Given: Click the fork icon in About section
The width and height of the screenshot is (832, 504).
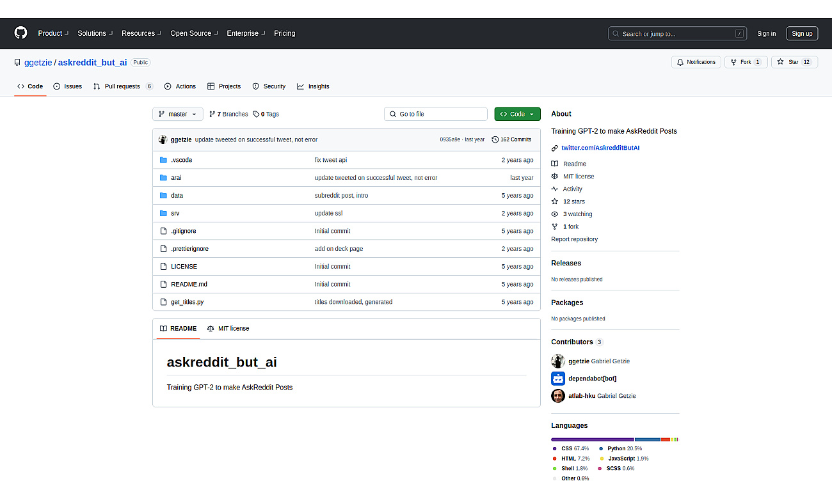Looking at the screenshot, I should click(555, 226).
